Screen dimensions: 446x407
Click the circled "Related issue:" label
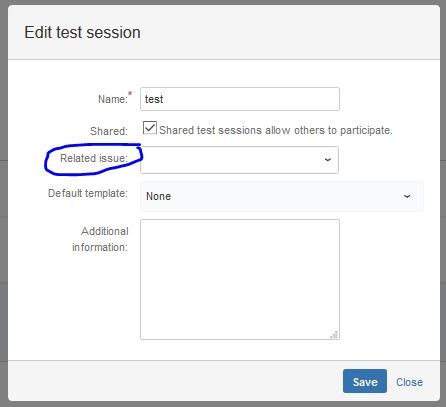94,158
